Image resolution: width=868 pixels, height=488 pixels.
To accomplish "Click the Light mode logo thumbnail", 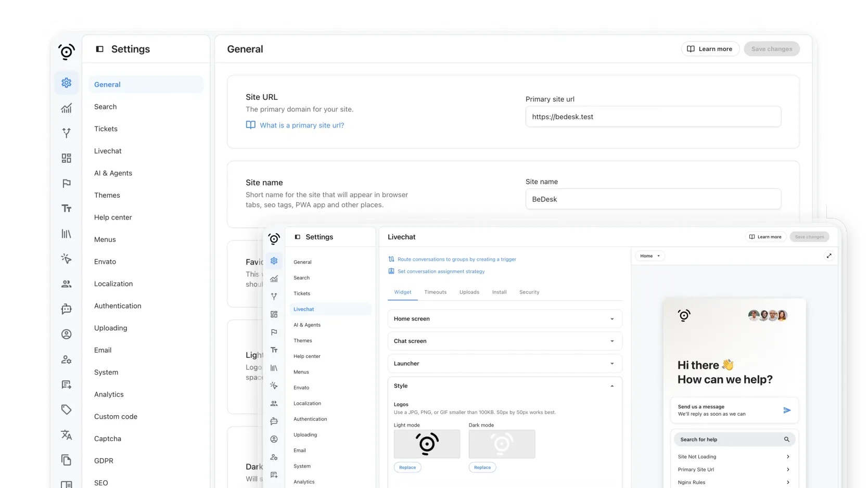I will (x=427, y=444).
